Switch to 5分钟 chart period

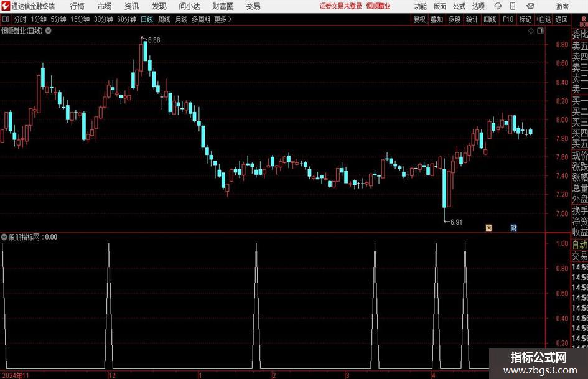coord(58,19)
